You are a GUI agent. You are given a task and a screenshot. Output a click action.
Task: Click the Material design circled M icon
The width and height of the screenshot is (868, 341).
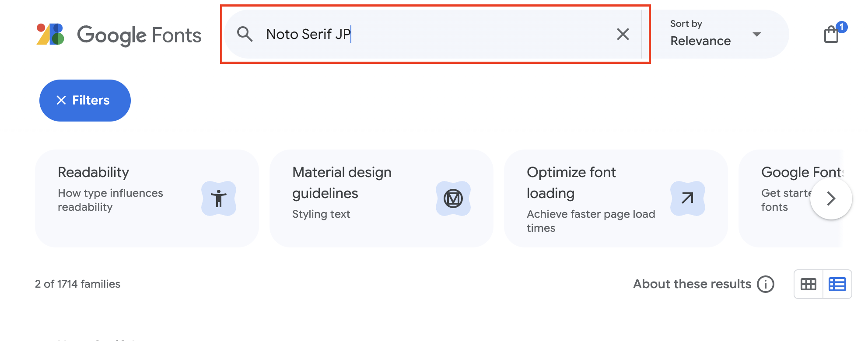coord(453,198)
